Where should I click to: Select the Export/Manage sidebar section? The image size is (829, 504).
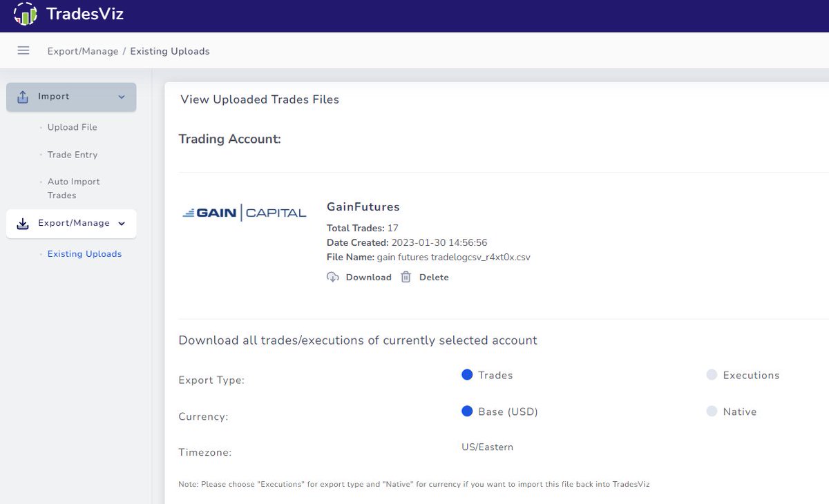71,224
